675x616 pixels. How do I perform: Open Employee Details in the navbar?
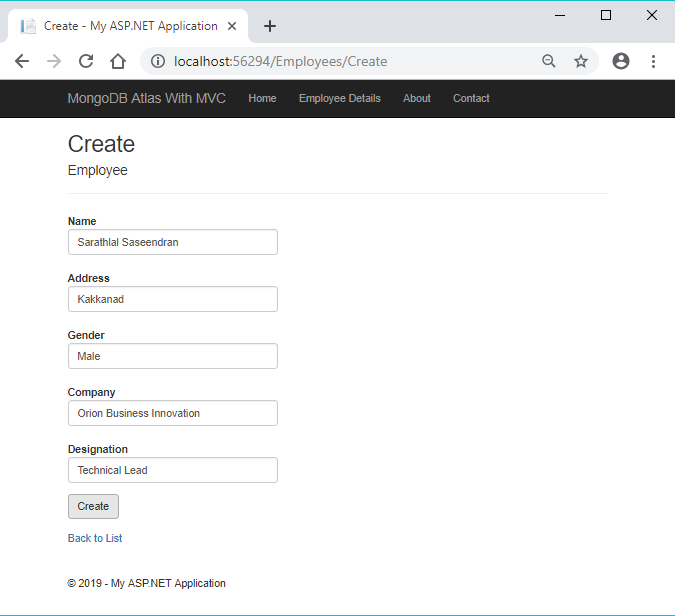pyautogui.click(x=340, y=98)
